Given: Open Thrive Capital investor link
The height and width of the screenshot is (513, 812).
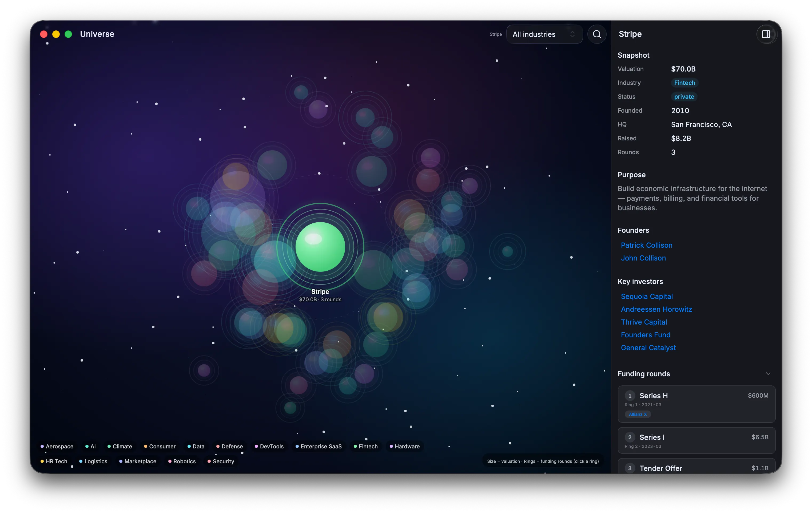Looking at the screenshot, I should pos(644,322).
